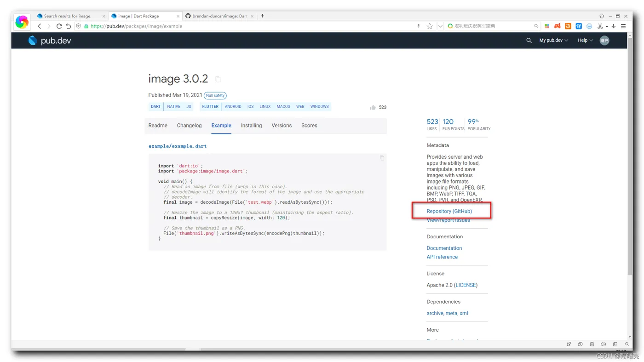This screenshot has height=362, width=644.
Task: Open the colorful apps grid extension icon
Action: pos(547,26)
